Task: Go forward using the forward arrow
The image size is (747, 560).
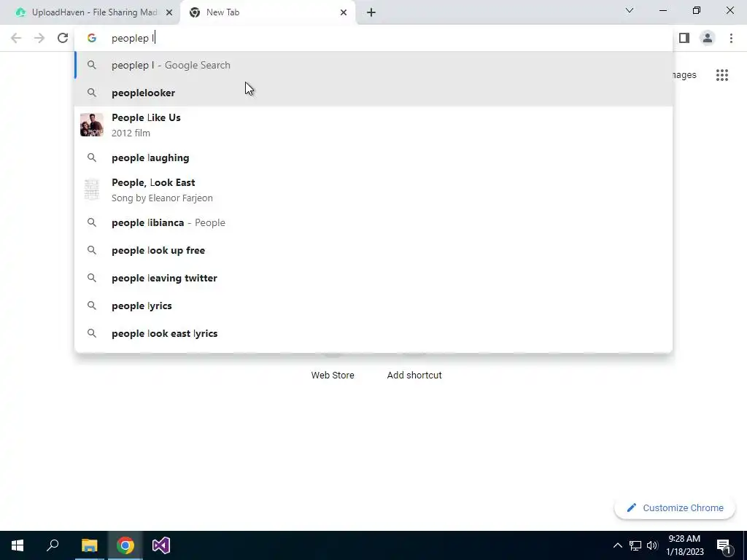Action: (39, 38)
